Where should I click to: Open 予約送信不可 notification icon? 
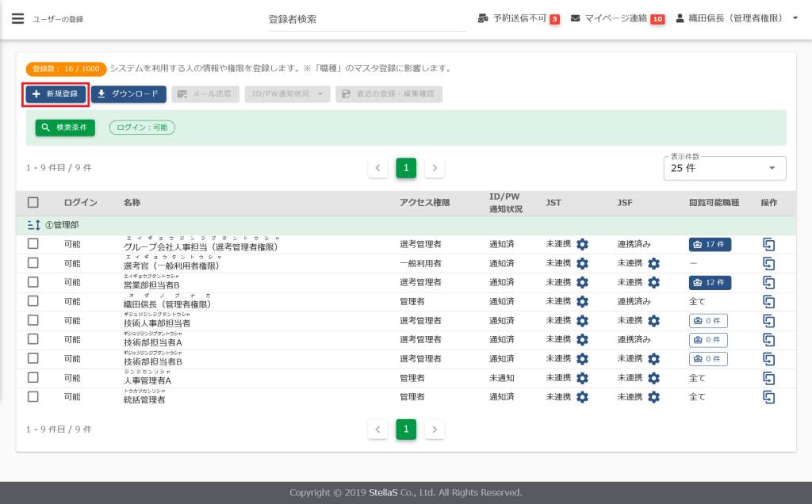pyautogui.click(x=484, y=18)
